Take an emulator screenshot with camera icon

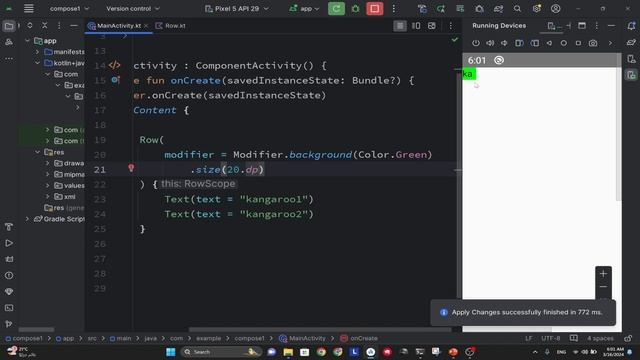593,43
